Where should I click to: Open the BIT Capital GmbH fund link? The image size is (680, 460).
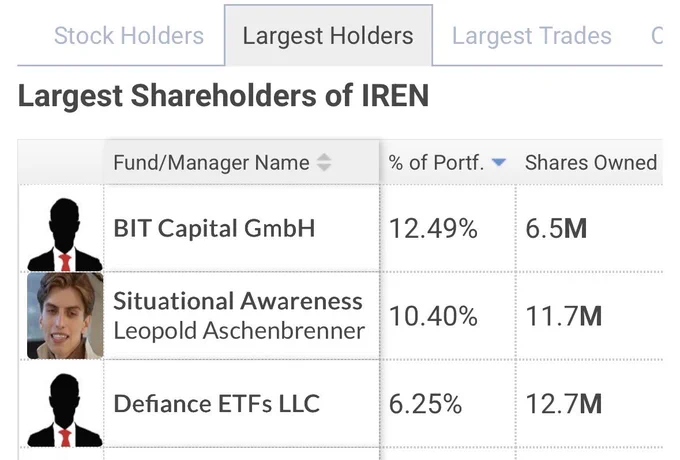[214, 228]
